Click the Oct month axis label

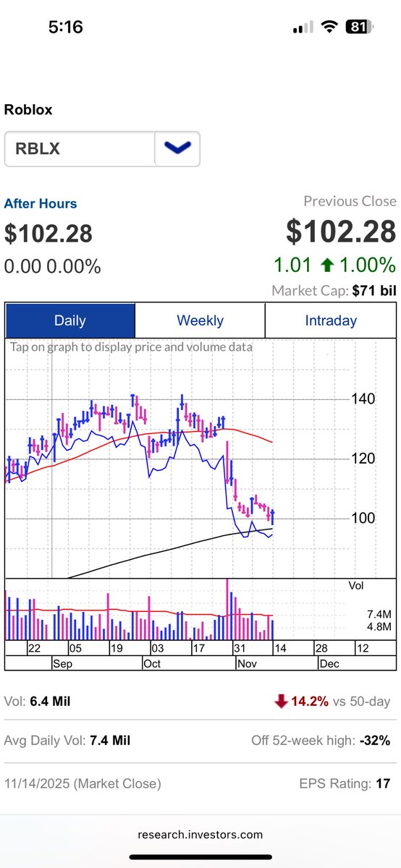point(151,663)
